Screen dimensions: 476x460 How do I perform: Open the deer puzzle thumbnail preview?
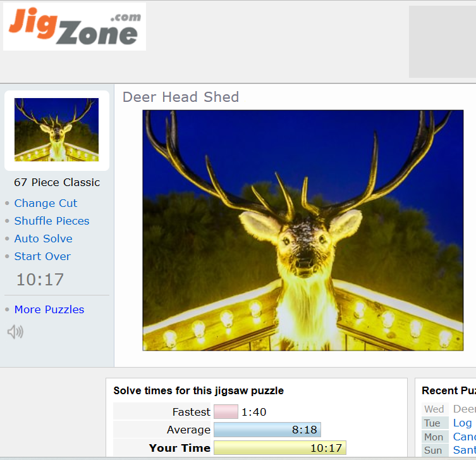tap(56, 130)
